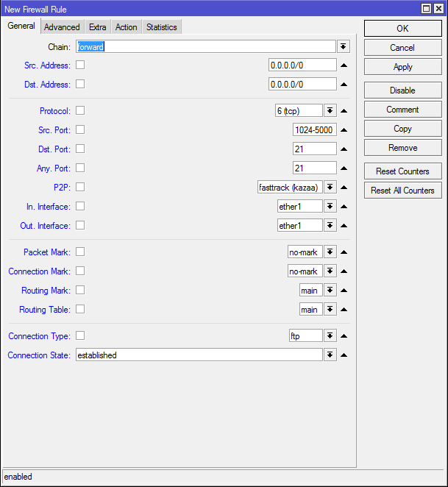This screenshot has height=487, width=448.
Task: Open the Statistics tab
Action: (161, 27)
